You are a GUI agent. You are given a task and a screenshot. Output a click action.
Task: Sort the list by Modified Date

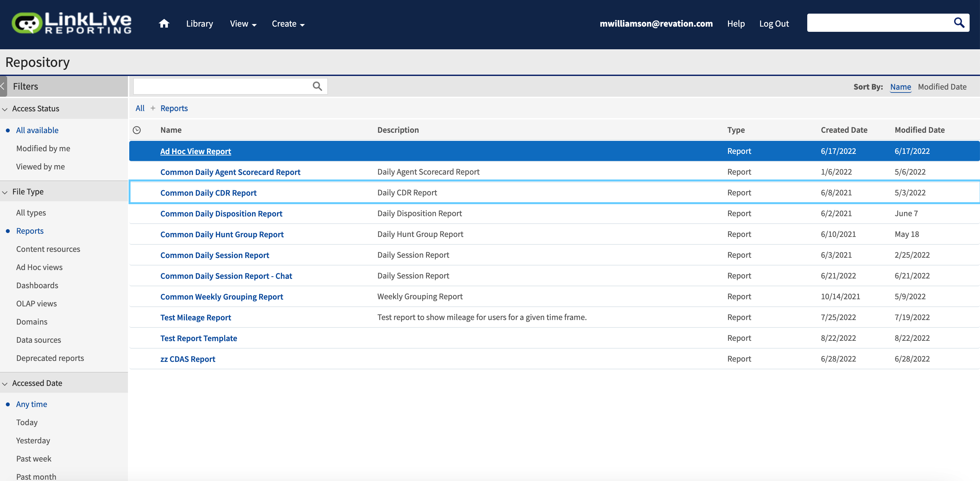pyautogui.click(x=942, y=87)
